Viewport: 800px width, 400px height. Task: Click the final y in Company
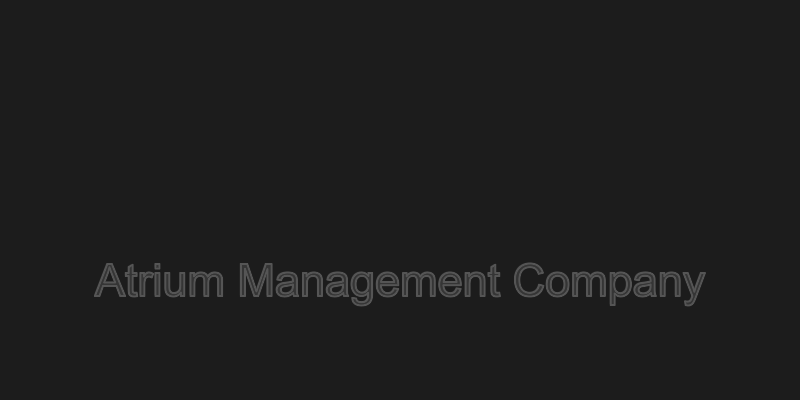coord(694,289)
